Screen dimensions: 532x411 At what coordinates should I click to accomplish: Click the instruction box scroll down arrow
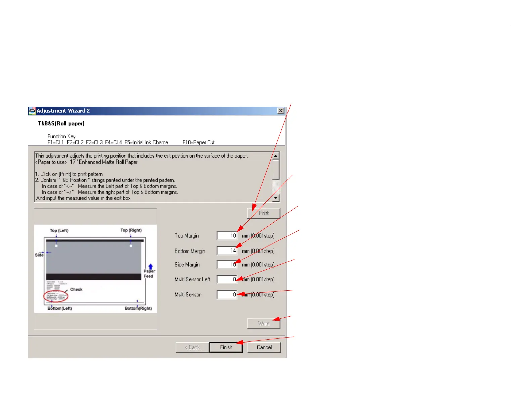point(276,198)
